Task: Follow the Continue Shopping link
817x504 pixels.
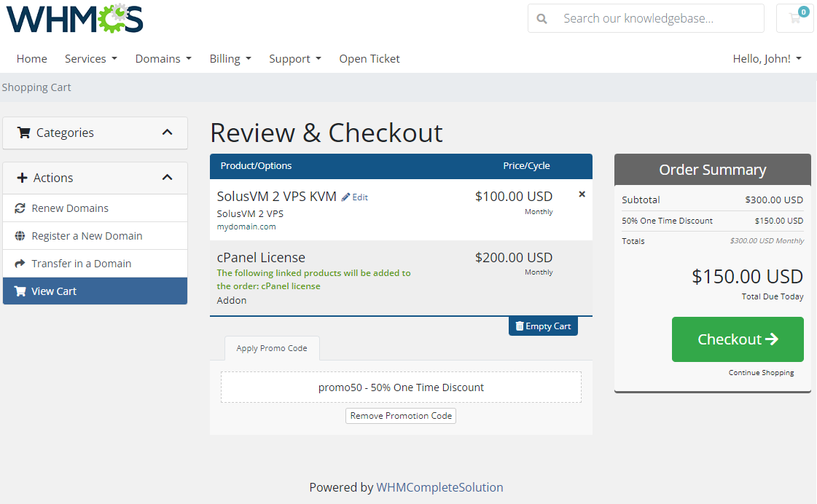Action: click(x=761, y=373)
